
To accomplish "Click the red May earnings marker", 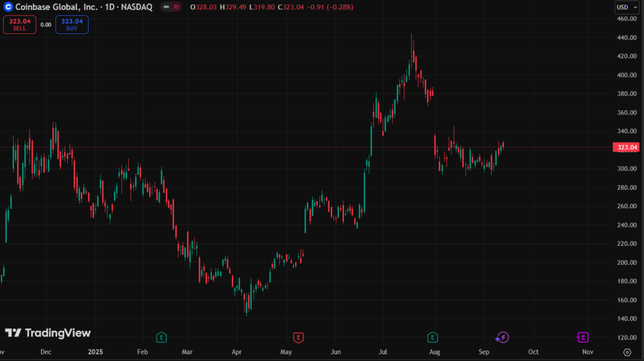I will 299,337.
